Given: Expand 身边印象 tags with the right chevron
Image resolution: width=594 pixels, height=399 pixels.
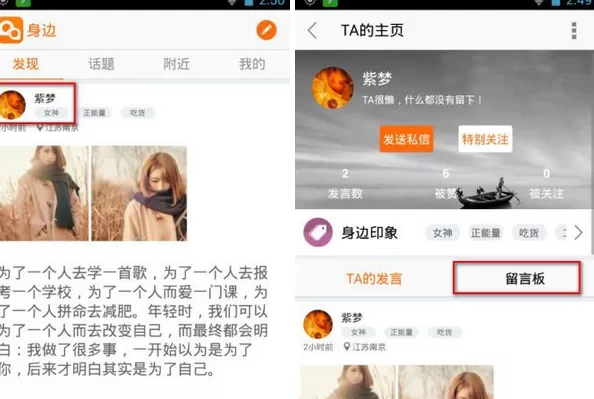Looking at the screenshot, I should (x=578, y=233).
